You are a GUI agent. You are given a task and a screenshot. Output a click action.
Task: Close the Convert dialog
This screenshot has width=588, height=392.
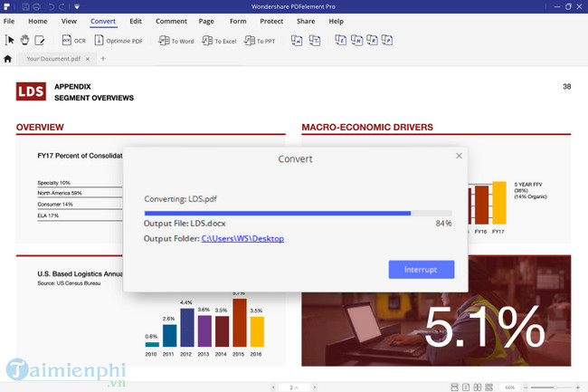click(x=459, y=156)
